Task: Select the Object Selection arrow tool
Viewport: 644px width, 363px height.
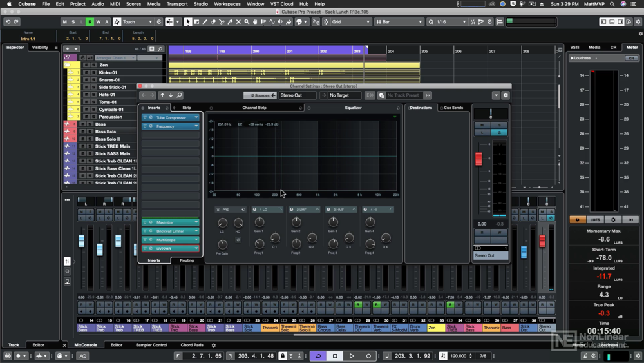Action: [x=187, y=22]
